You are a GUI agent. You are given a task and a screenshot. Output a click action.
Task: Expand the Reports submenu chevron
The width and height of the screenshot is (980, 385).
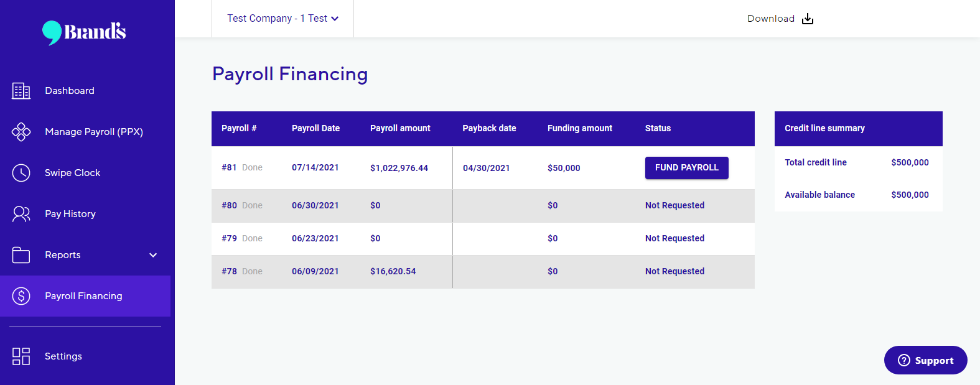[153, 255]
